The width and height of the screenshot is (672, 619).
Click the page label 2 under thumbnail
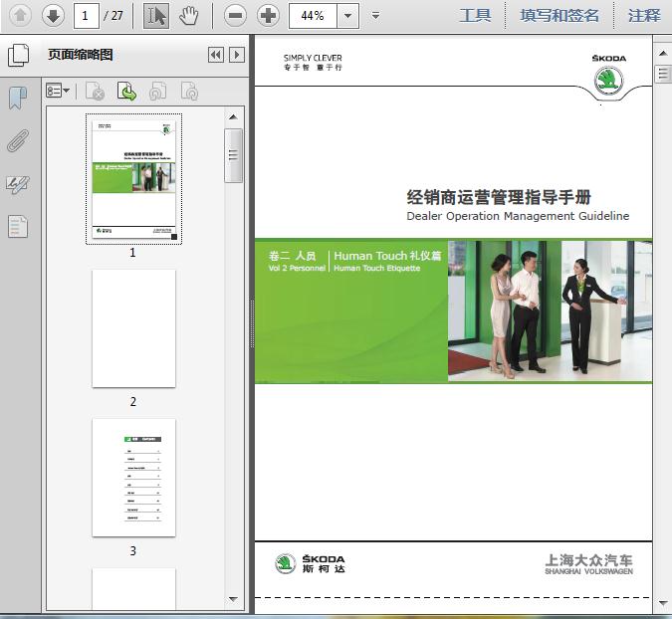pos(133,401)
